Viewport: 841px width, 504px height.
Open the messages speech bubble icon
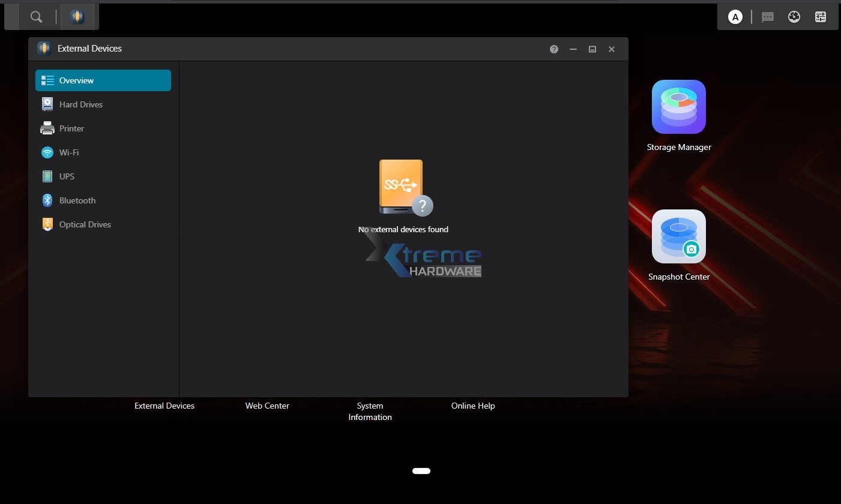[767, 17]
